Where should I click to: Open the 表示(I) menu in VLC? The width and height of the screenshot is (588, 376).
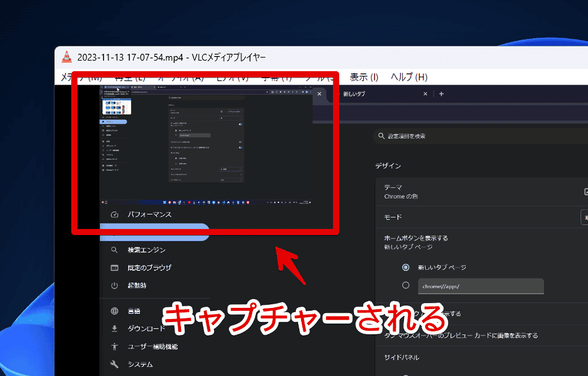pos(364,77)
